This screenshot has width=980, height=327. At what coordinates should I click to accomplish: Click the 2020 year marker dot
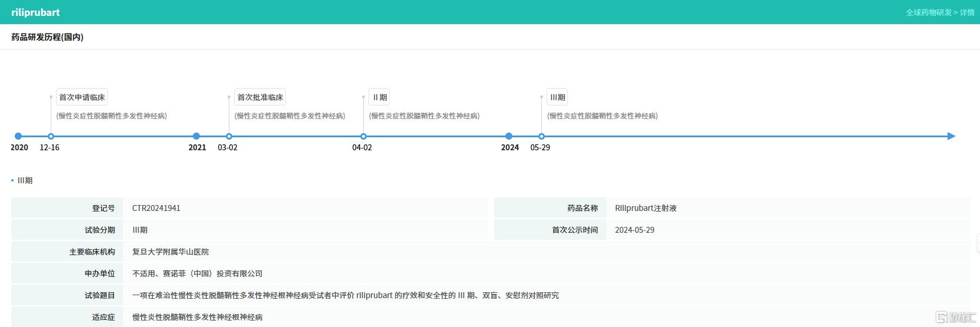tap(18, 136)
